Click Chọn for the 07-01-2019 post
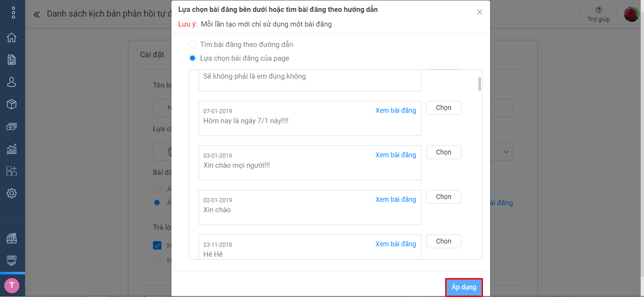This screenshot has height=297, width=644. (x=444, y=108)
